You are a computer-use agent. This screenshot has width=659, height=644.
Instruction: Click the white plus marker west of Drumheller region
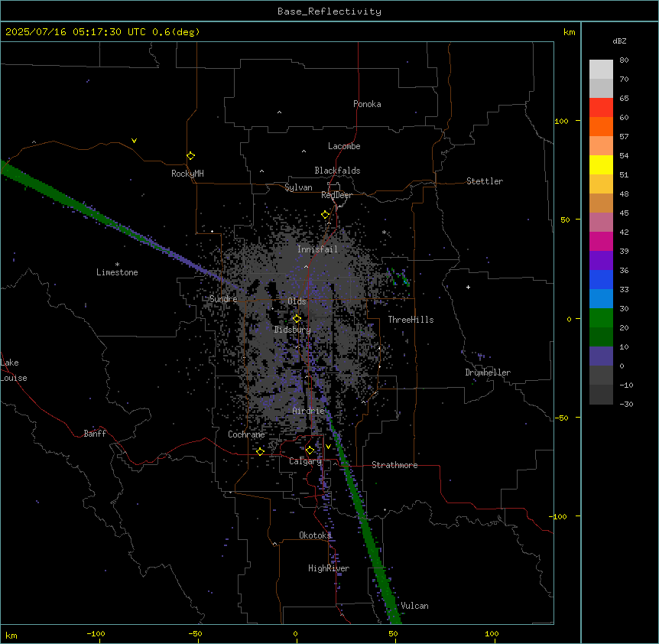click(x=468, y=287)
